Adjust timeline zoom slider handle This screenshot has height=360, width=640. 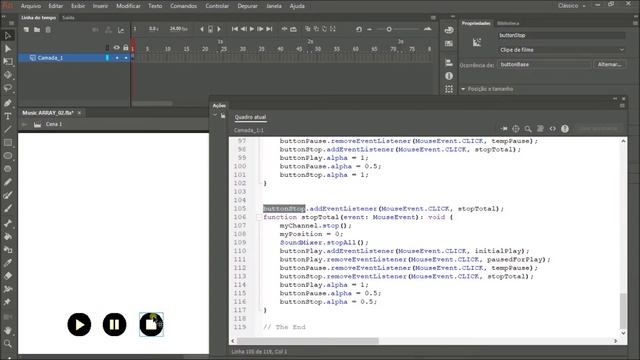[x=389, y=29]
